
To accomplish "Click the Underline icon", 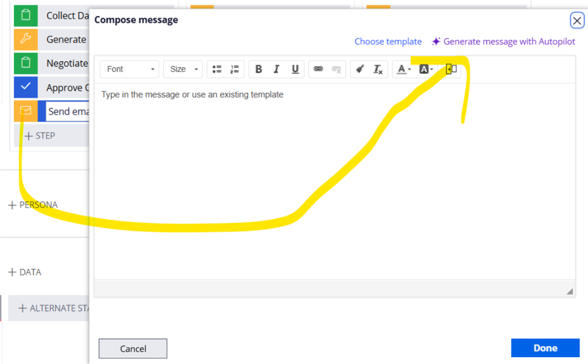I will coord(295,69).
